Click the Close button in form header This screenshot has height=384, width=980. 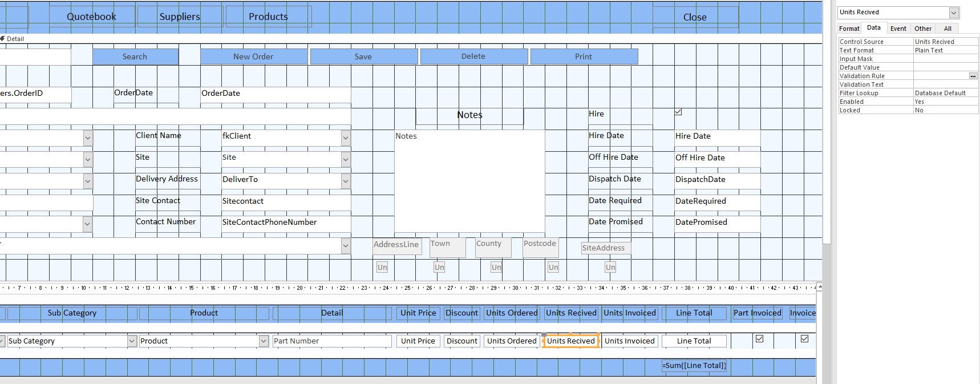coord(695,17)
